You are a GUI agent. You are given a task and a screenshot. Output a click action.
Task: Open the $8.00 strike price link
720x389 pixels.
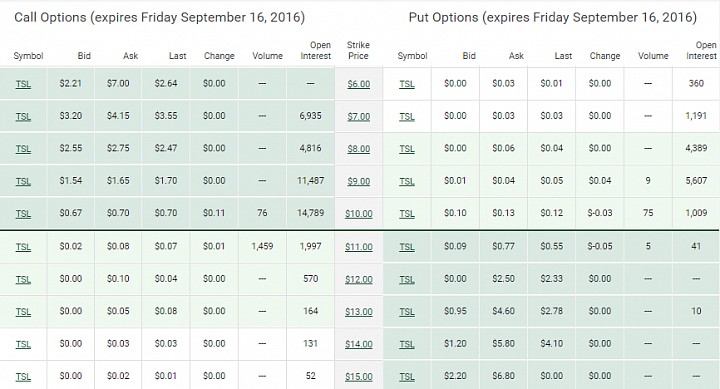coord(359,149)
